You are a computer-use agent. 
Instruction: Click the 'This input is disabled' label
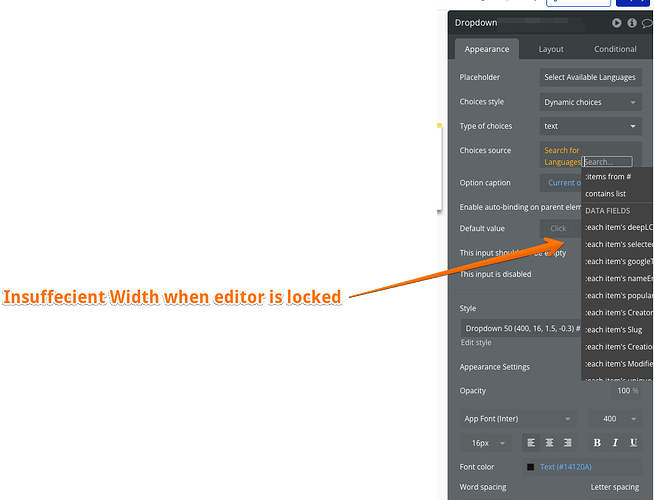(x=495, y=274)
